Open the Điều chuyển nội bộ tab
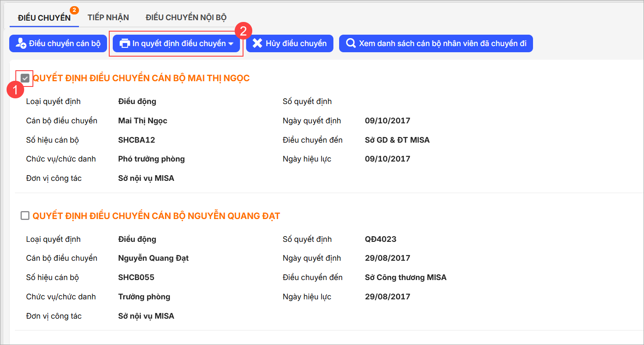Image resolution: width=644 pixels, height=345 pixels. (x=186, y=18)
